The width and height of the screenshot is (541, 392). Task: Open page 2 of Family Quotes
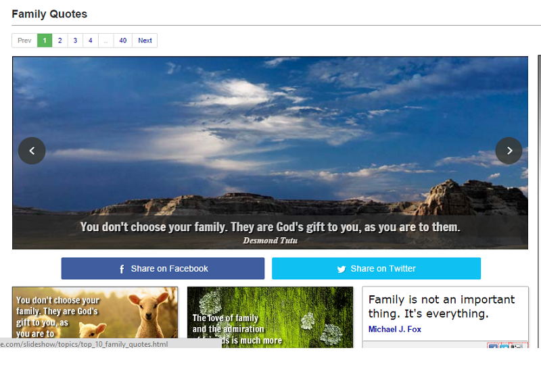pos(60,41)
